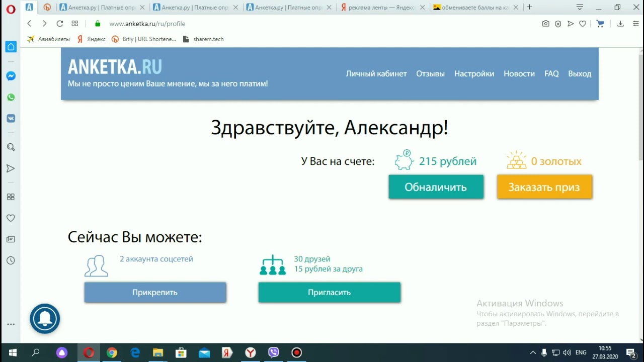Click the address bar URL field

coord(322,24)
